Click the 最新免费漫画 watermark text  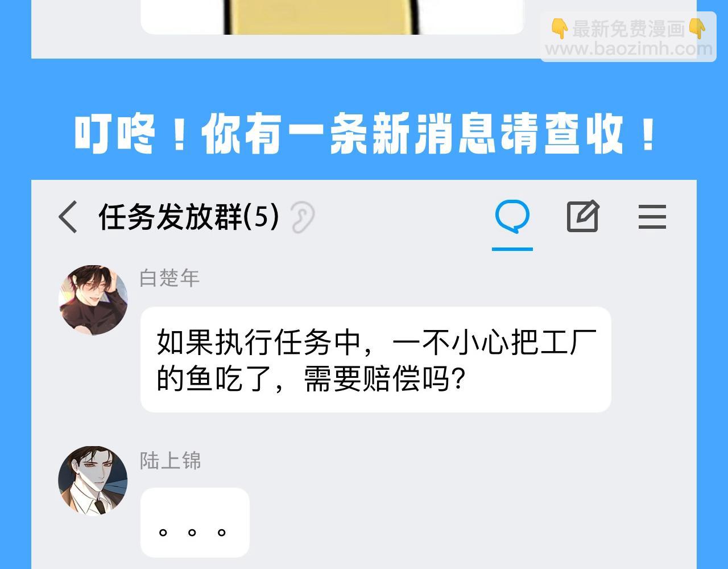(x=628, y=28)
